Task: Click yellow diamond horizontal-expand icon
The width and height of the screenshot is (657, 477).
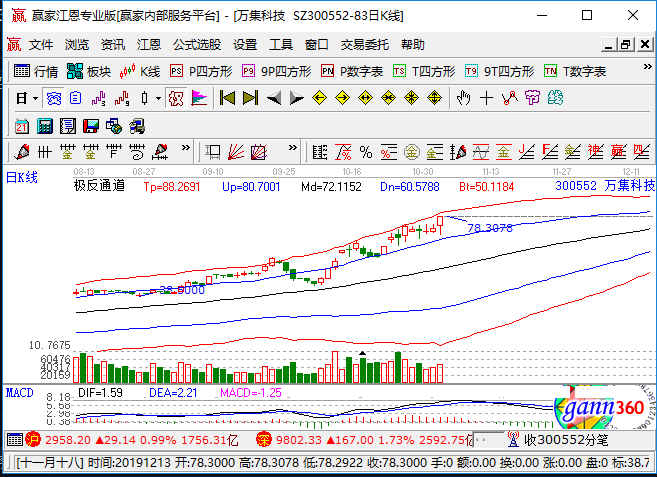Action: click(x=366, y=99)
